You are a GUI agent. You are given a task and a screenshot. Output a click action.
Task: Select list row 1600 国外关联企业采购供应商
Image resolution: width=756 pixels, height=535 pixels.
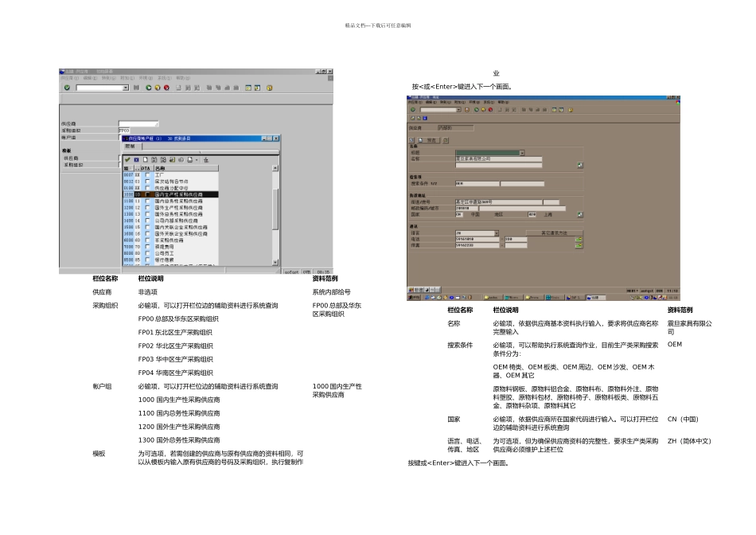pos(170,233)
